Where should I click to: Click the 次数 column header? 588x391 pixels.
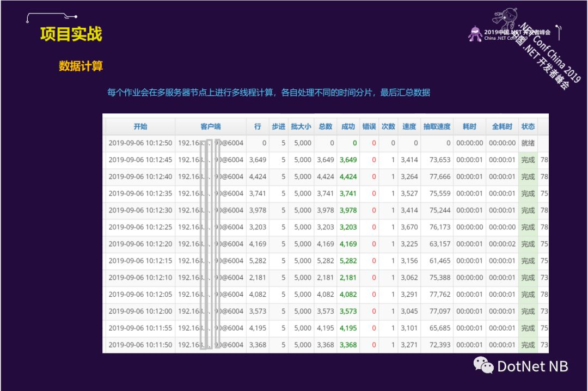click(x=388, y=126)
